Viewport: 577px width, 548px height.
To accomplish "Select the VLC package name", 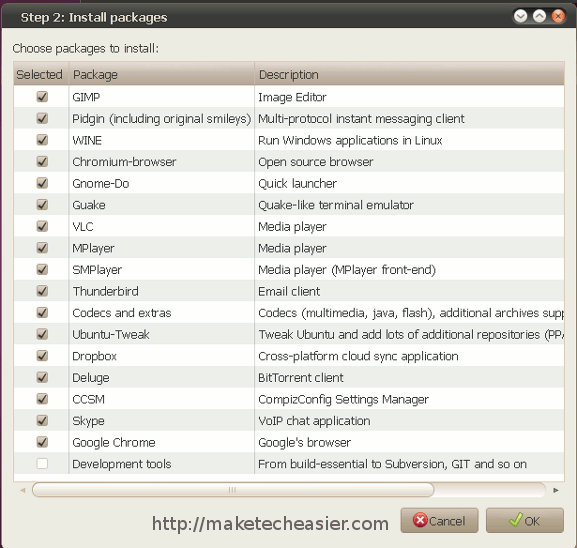I will click(x=83, y=227).
